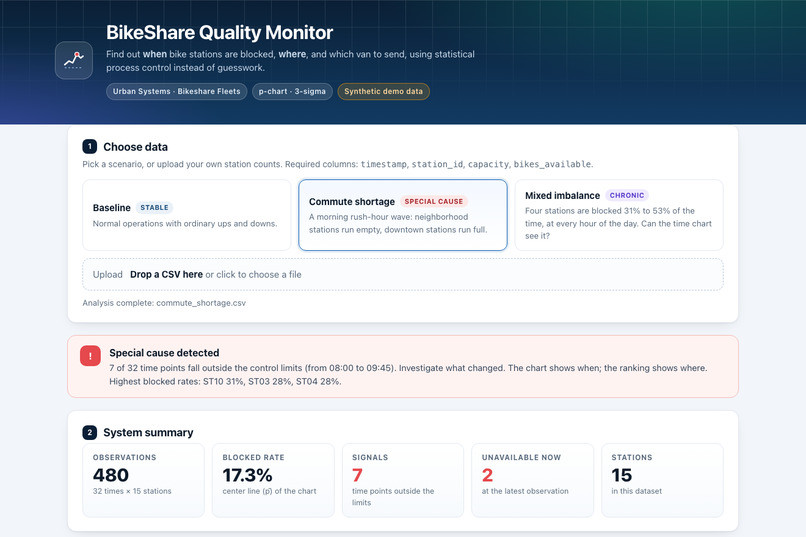Click 'Analysis complete: commute_shortage.csv' status text
The height and width of the screenshot is (537, 806).
(164, 303)
